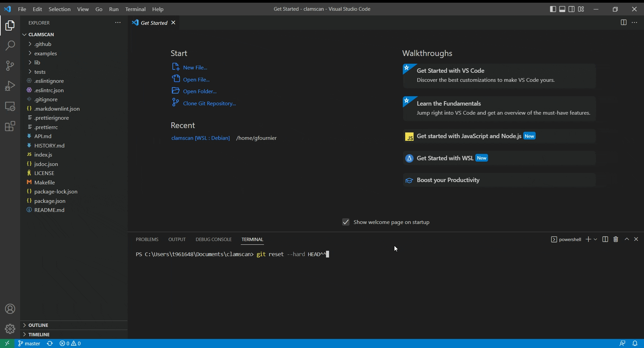
Task: Focus the powershell terminal selector
Action: click(x=566, y=239)
